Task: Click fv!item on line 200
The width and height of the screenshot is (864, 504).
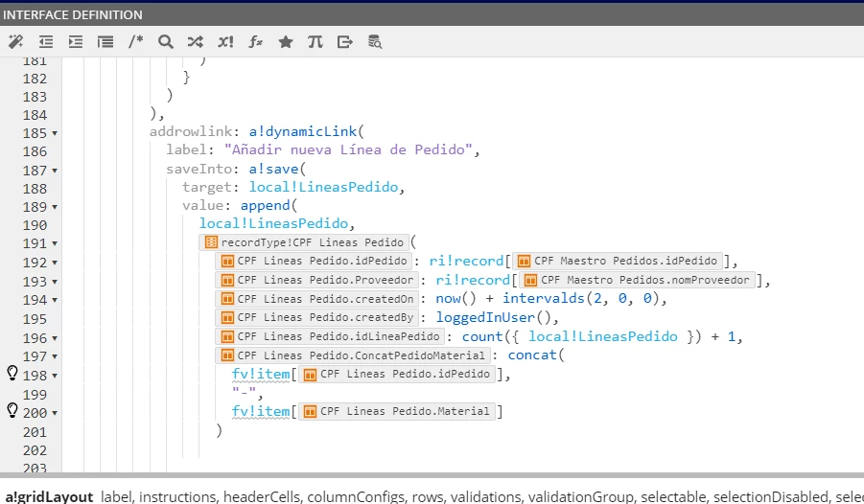Action: (x=261, y=412)
